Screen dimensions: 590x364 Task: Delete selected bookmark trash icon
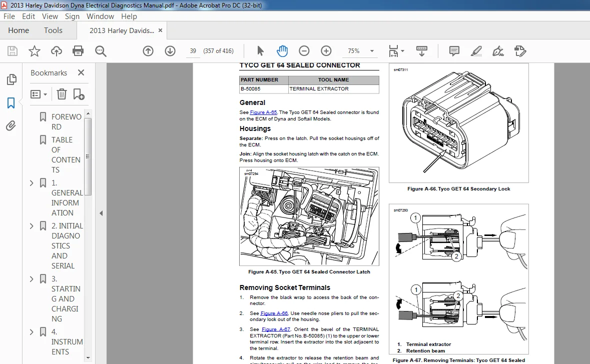click(x=62, y=94)
